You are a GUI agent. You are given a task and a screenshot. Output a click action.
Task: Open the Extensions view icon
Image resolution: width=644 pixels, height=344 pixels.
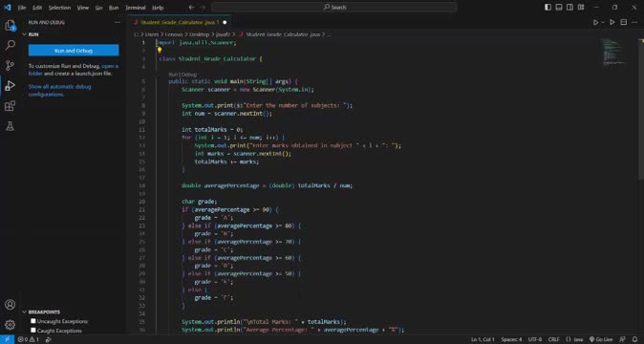coord(10,106)
